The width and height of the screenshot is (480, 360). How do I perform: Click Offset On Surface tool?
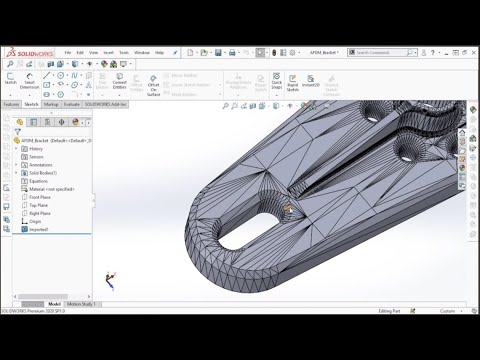tap(153, 85)
